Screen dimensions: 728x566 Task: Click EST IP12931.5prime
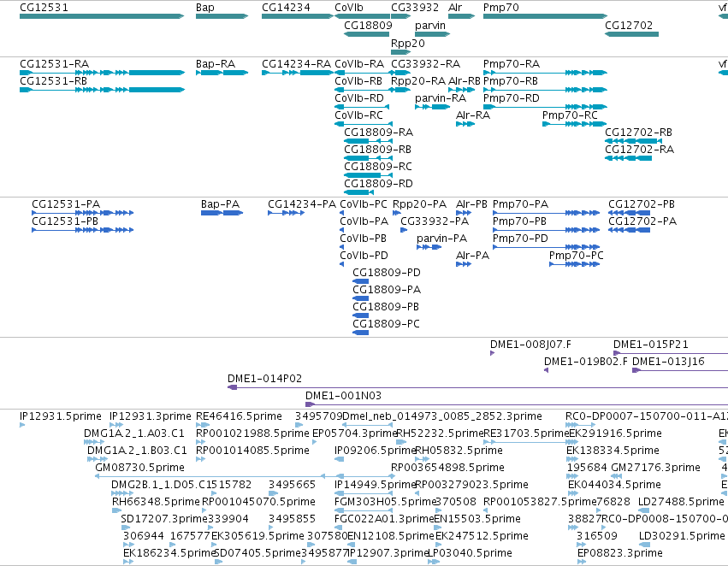click(22, 425)
